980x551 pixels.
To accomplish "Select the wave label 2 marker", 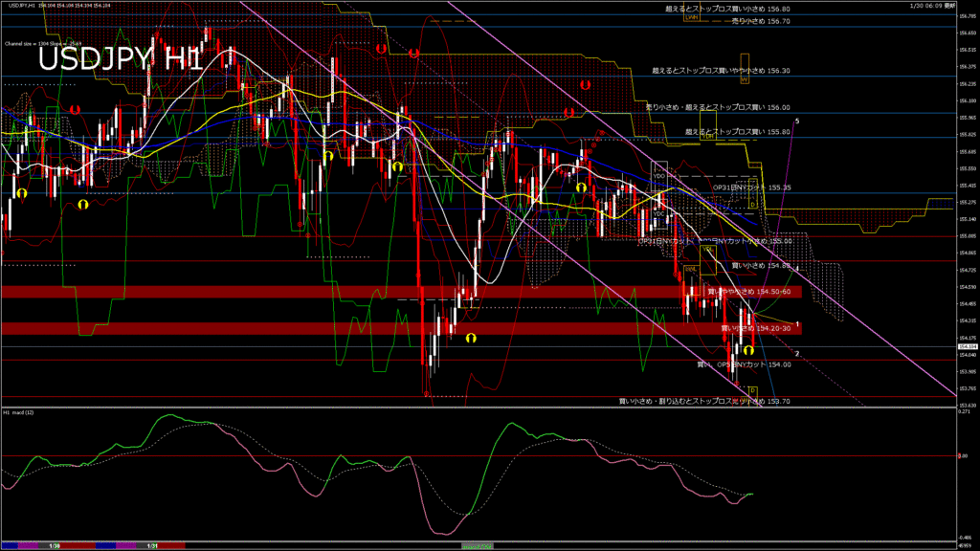I will [x=797, y=354].
